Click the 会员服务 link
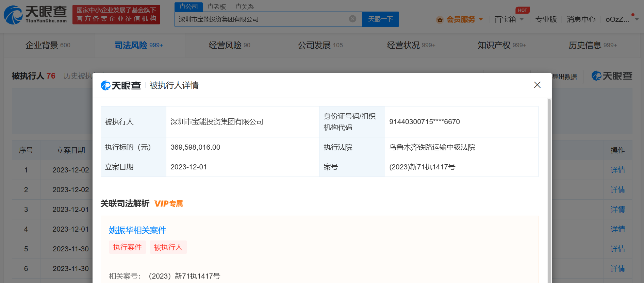 (461, 19)
